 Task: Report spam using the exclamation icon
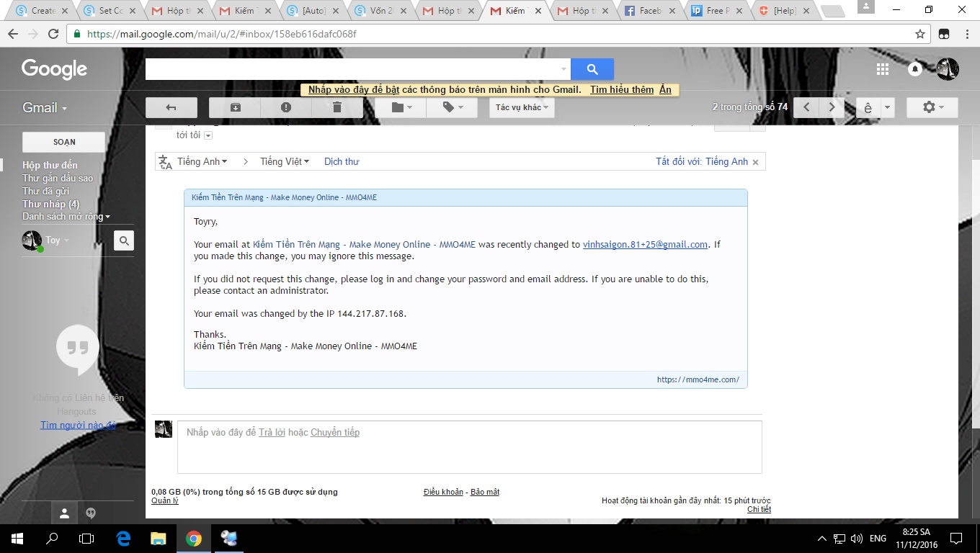[x=286, y=107]
